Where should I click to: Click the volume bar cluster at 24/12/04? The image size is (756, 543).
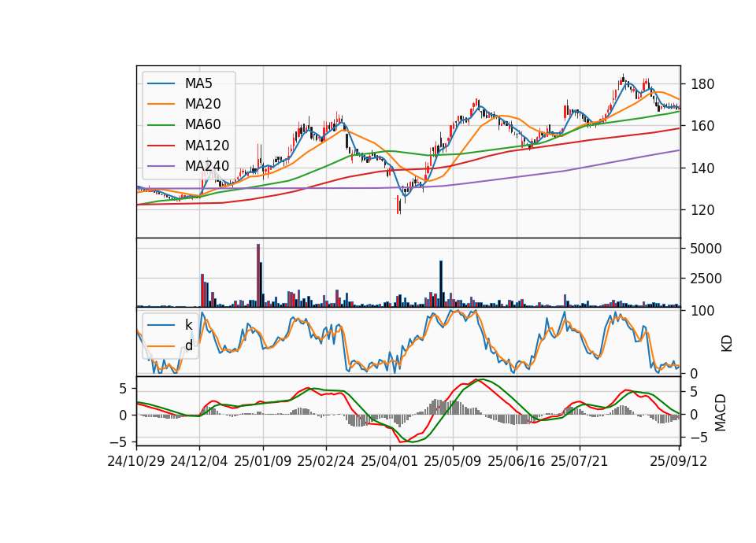tap(205, 290)
